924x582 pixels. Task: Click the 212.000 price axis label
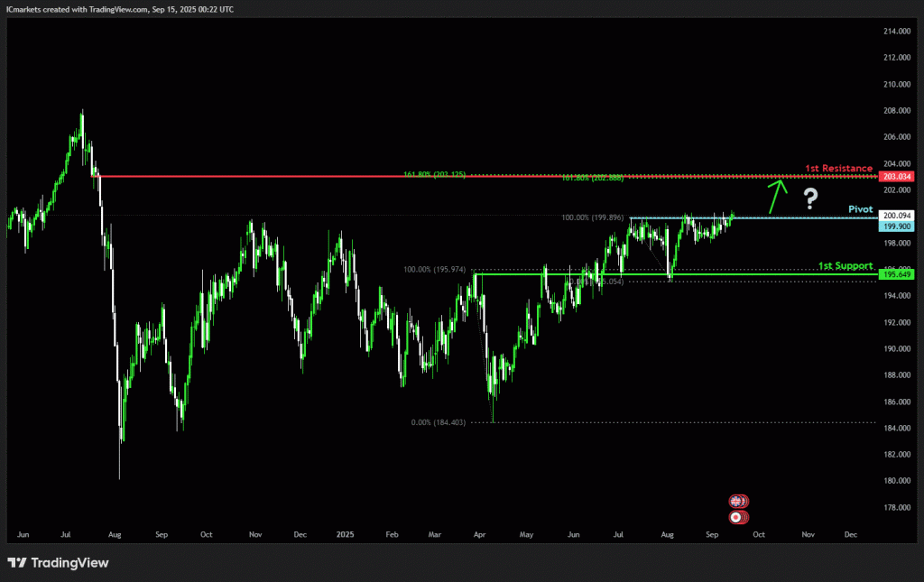pyautogui.click(x=897, y=58)
